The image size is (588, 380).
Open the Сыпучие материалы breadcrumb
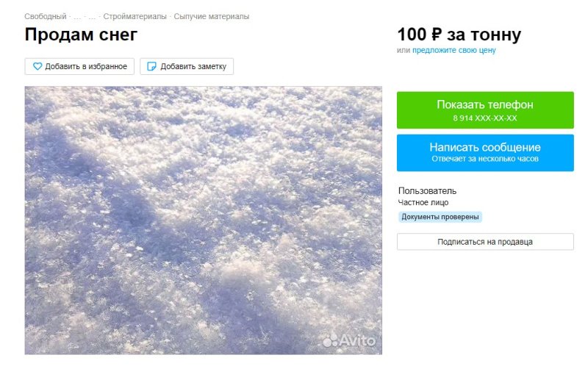tap(212, 16)
